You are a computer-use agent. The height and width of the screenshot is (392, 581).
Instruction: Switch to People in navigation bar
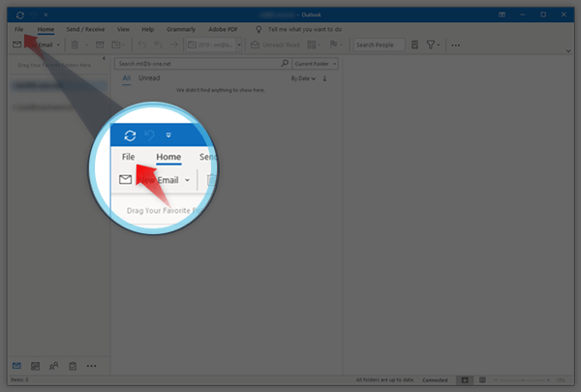53,366
